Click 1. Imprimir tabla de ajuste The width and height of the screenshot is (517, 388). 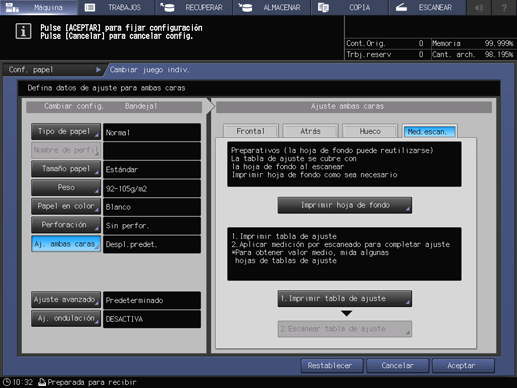345,298
